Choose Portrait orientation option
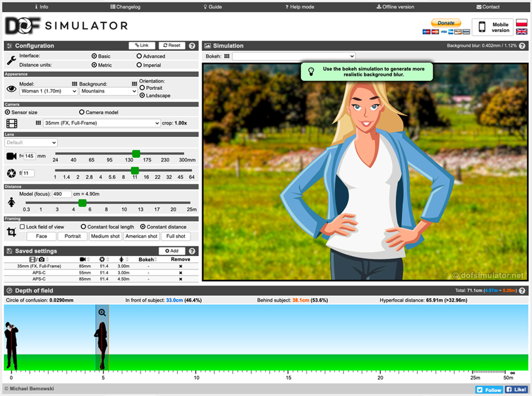Screen dimensions: 532x396 (142, 88)
